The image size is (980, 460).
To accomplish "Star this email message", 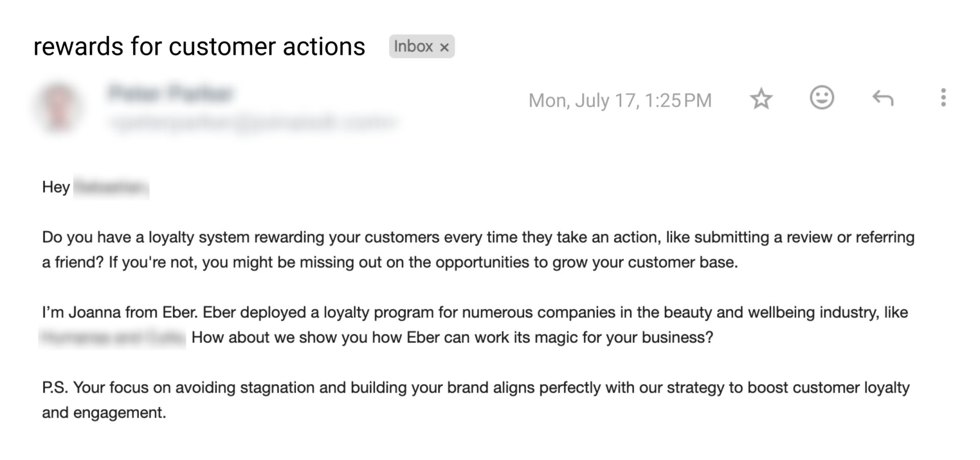I will point(761,99).
